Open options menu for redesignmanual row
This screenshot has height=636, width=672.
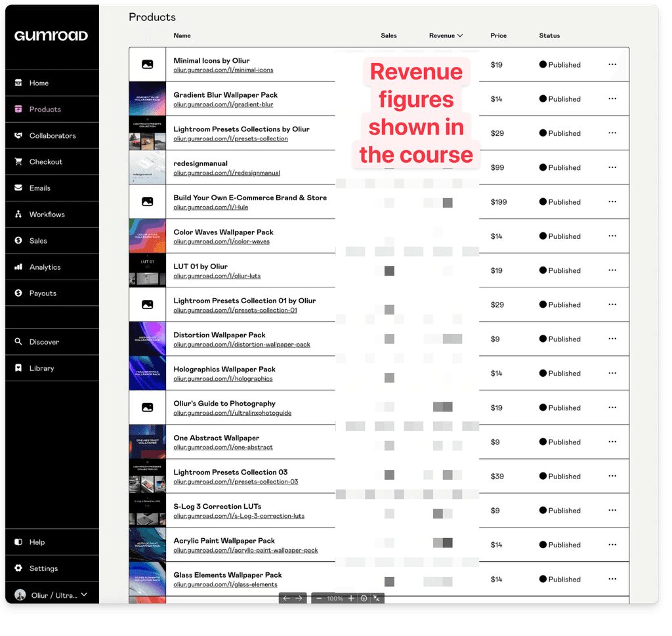[x=612, y=167]
